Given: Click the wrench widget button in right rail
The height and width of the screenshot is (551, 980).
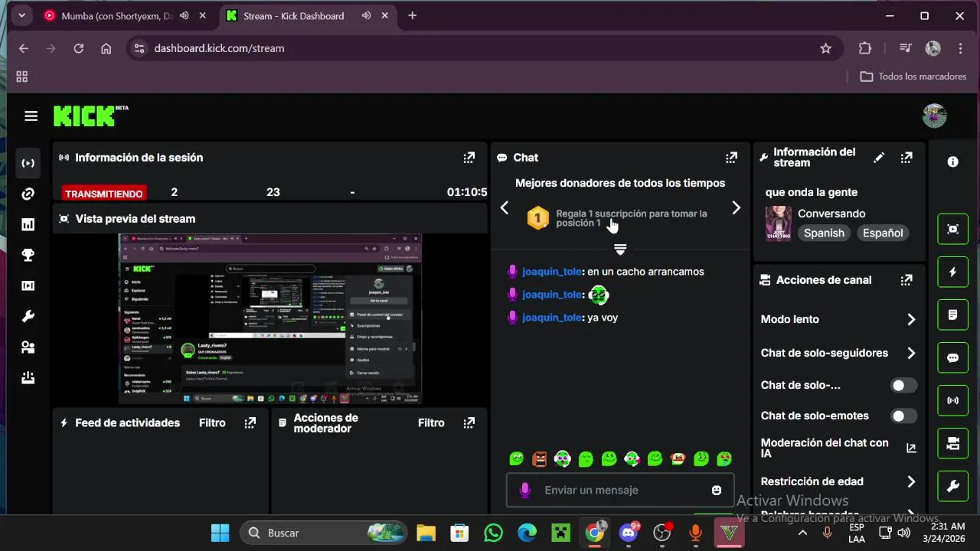Looking at the screenshot, I should (952, 486).
